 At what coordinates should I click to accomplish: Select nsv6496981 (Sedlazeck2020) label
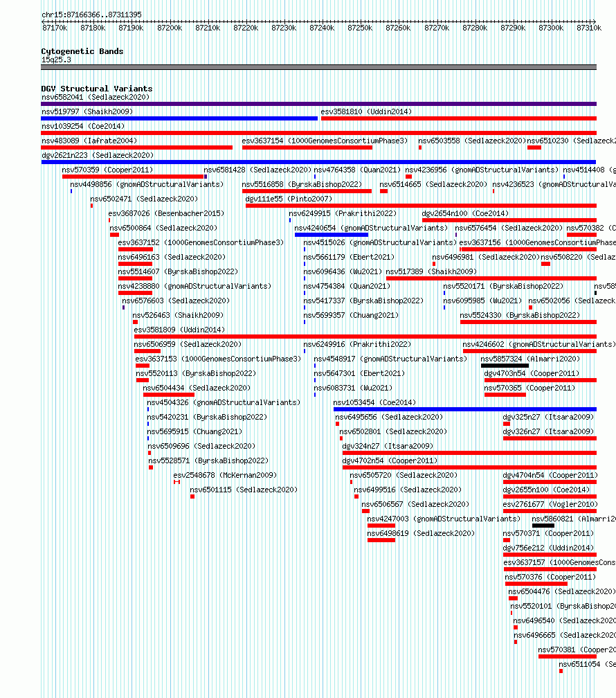coord(486,258)
